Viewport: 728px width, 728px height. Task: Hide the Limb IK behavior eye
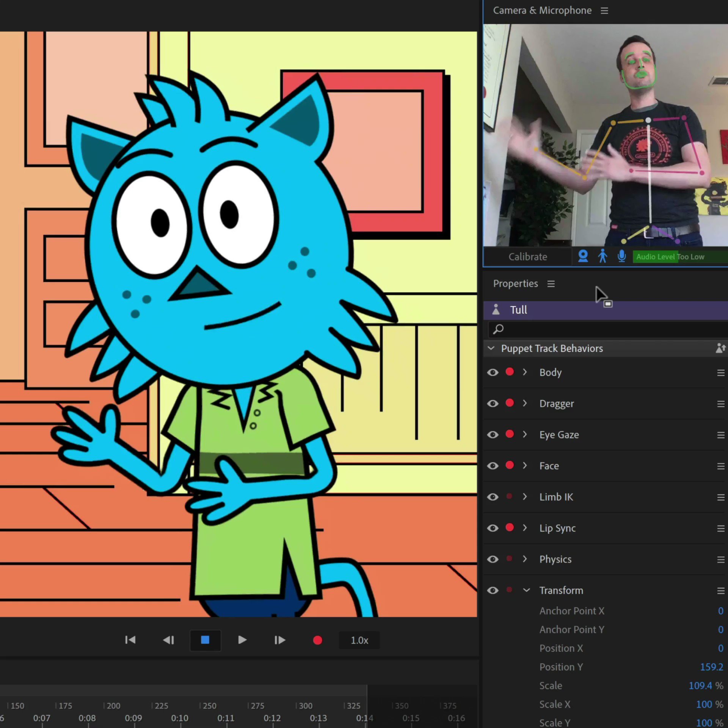[493, 497]
